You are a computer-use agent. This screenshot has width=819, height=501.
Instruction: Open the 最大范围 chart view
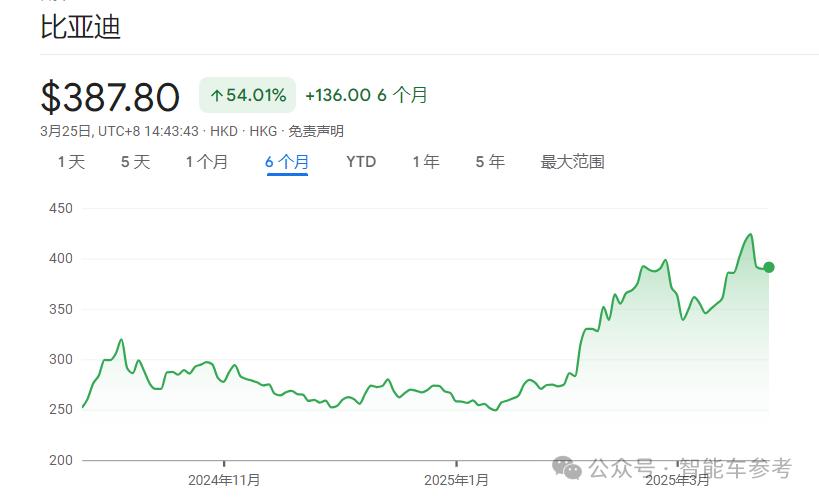point(572,162)
